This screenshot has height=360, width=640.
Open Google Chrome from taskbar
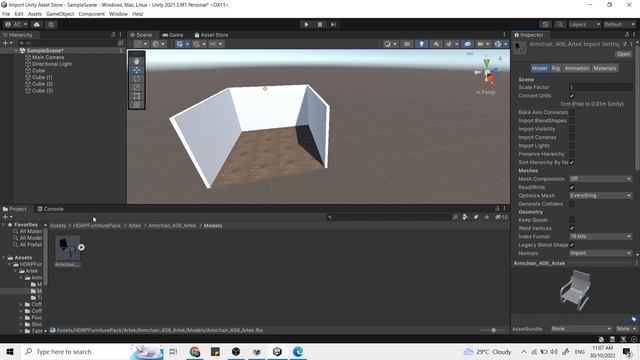pos(195,351)
